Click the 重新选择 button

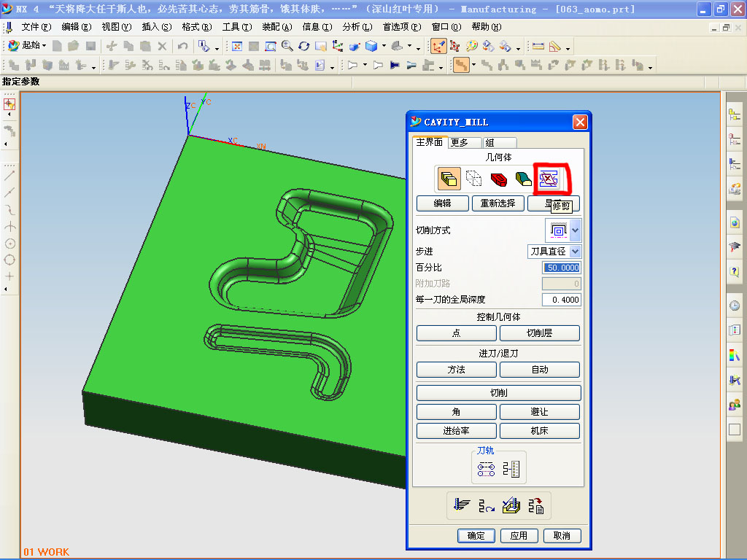tap(498, 203)
